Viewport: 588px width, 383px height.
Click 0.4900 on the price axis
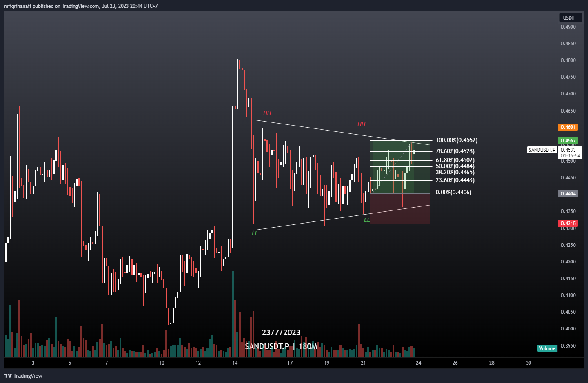coord(568,27)
